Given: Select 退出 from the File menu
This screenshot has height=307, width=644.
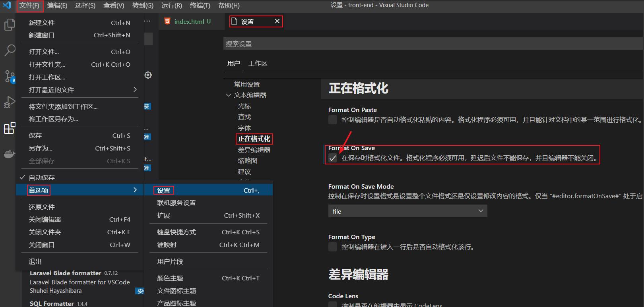Looking at the screenshot, I should pyautogui.click(x=80, y=261).
